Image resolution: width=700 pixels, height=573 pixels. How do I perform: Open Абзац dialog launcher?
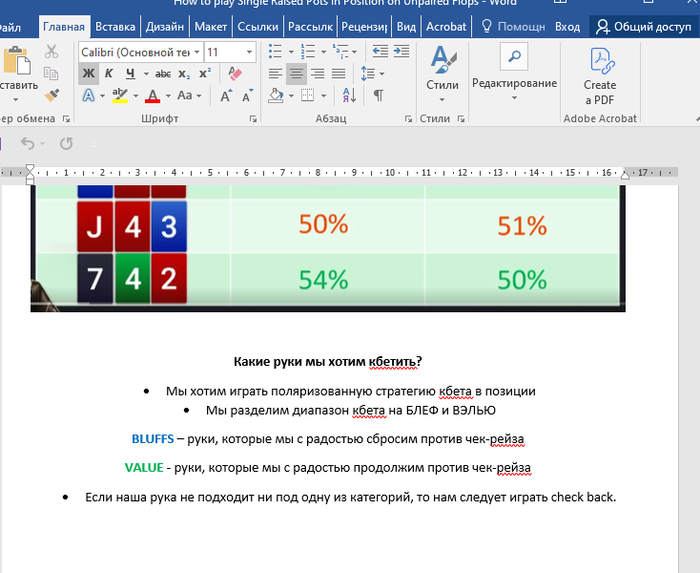408,119
